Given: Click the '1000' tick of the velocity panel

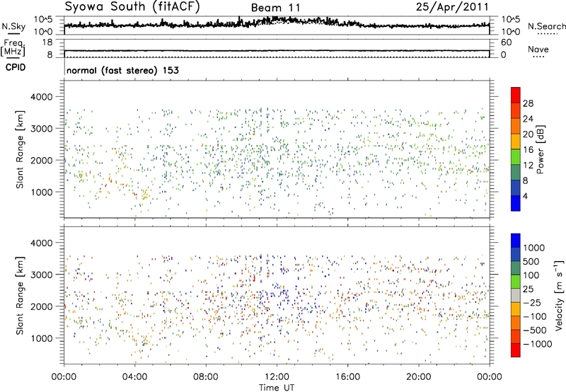Looking at the screenshot, I should coord(41,338).
